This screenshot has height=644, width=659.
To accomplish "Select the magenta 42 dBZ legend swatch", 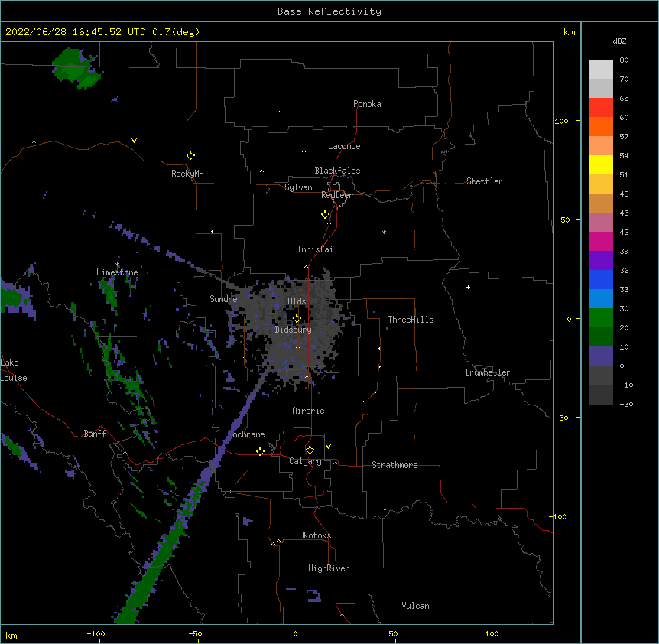I will click(601, 241).
